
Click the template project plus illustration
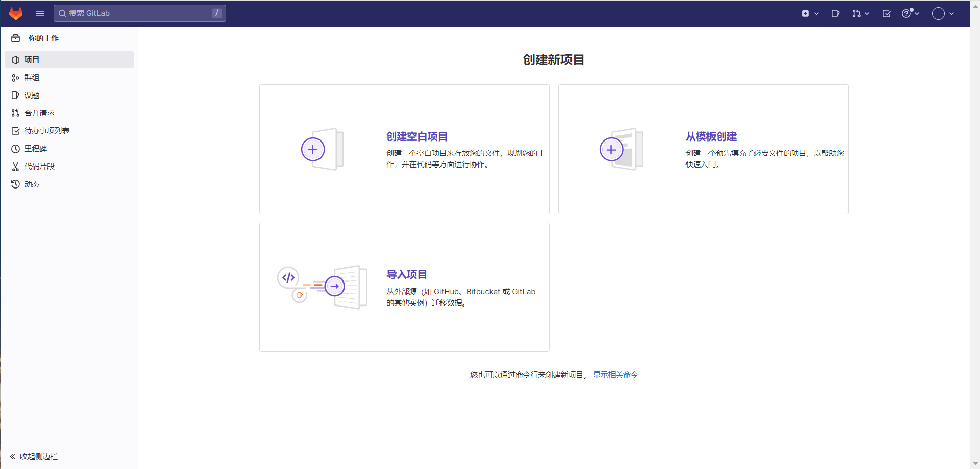pyautogui.click(x=621, y=149)
